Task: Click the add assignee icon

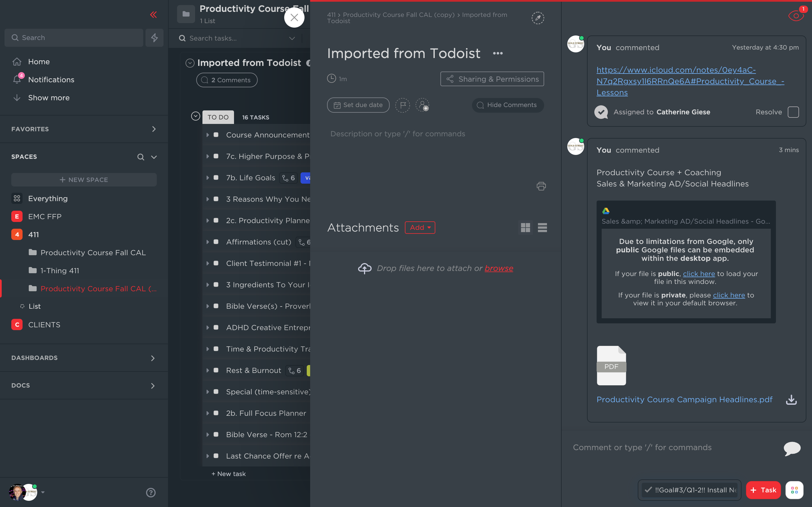Action: click(422, 105)
